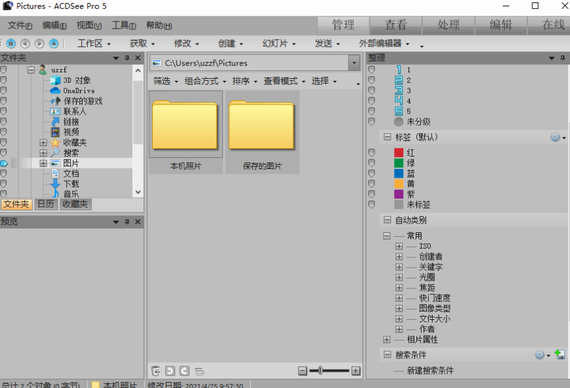Open the 编辑 menu
The height and width of the screenshot is (388, 570).
(x=54, y=25)
